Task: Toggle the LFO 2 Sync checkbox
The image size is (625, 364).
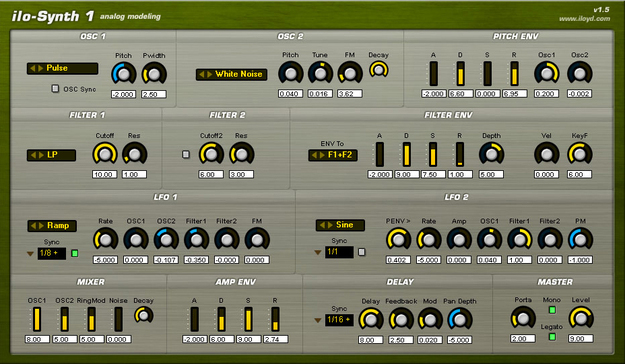Action: (362, 252)
